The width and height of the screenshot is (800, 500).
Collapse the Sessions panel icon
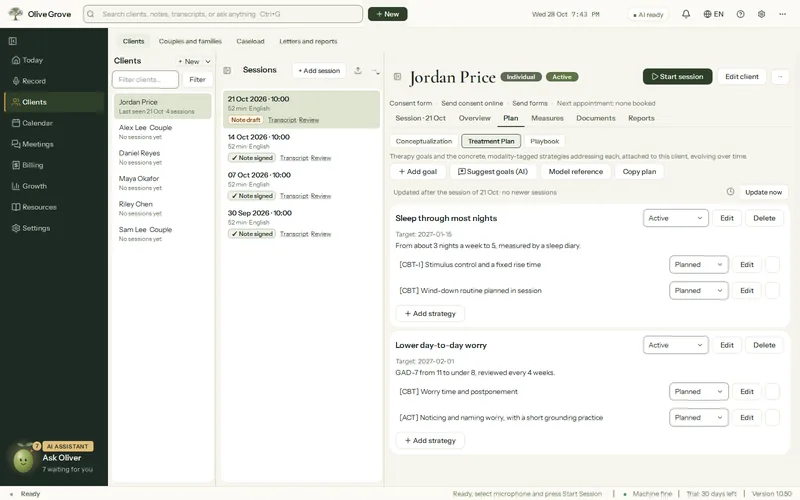point(227,70)
